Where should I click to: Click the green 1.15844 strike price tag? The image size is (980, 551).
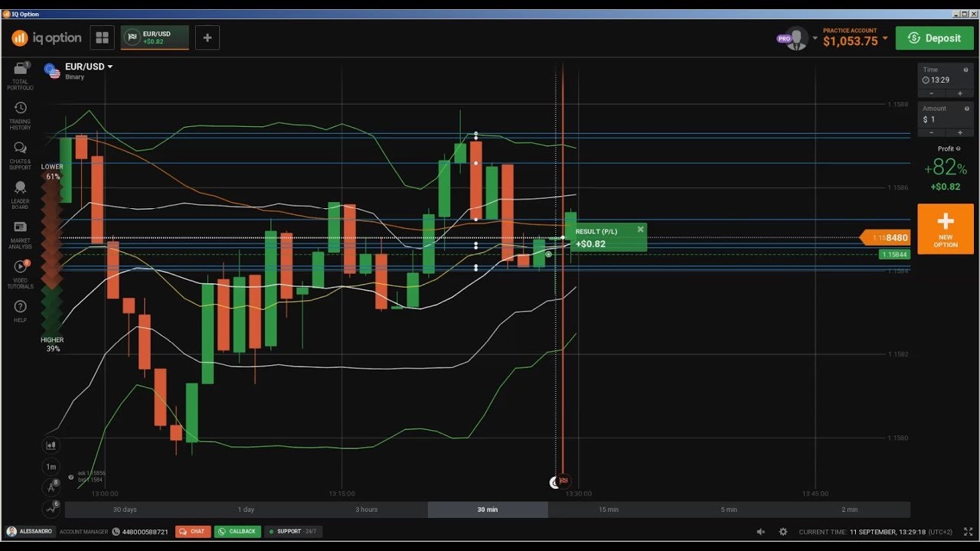tap(894, 254)
